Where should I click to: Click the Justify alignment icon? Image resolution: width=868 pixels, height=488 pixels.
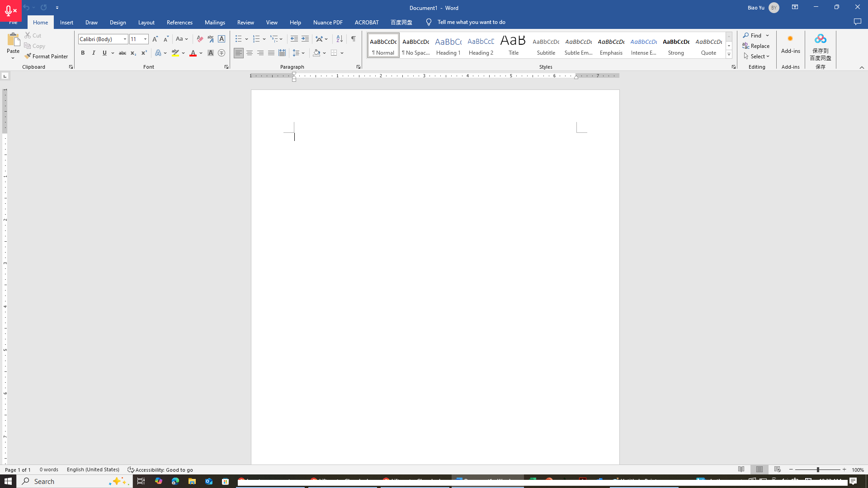[x=271, y=53]
